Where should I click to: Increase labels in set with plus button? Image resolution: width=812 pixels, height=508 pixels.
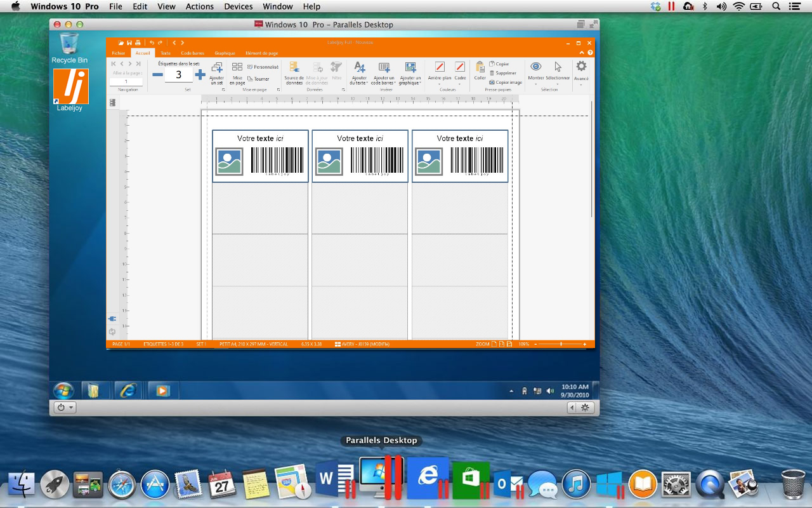click(200, 75)
